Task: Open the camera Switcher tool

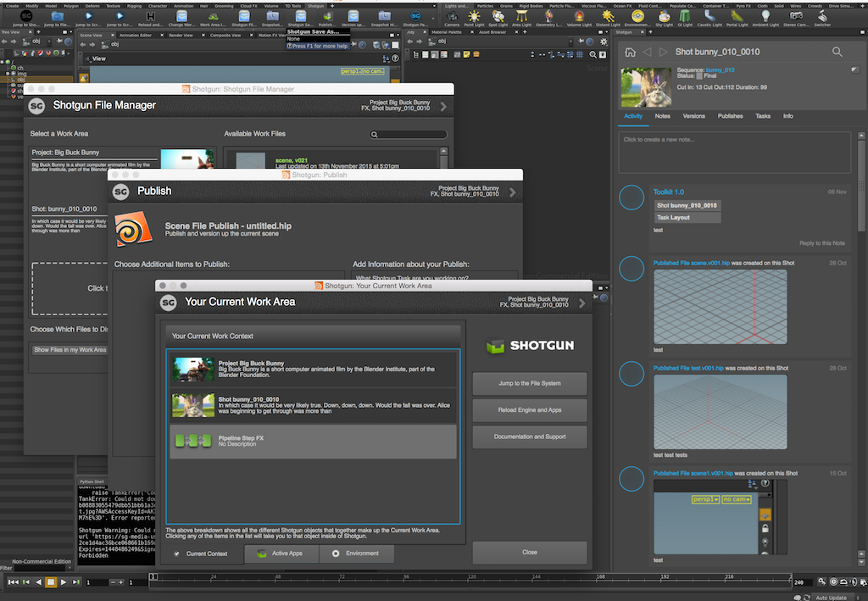Action: pos(822,19)
